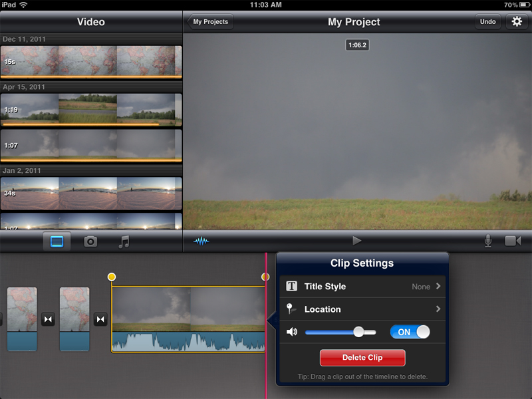The width and height of the screenshot is (532, 399).
Task: Toggle audio waveforms display
Action: tap(201, 241)
